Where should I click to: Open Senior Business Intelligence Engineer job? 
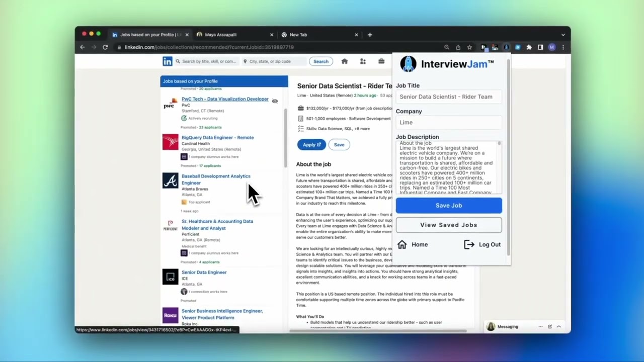[x=222, y=314]
